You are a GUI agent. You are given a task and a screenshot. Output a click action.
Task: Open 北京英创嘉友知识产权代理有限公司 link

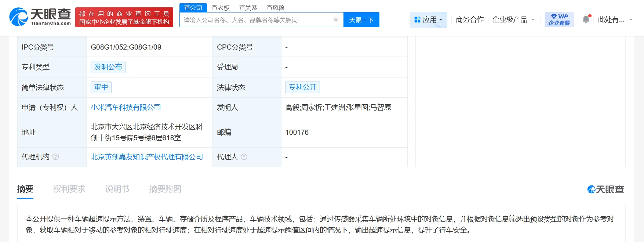click(147, 157)
